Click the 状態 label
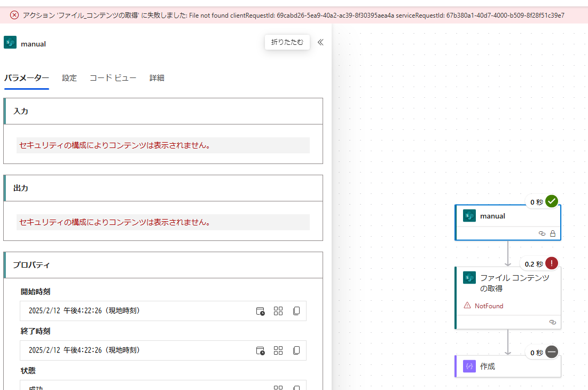The height and width of the screenshot is (390, 588). coord(28,371)
